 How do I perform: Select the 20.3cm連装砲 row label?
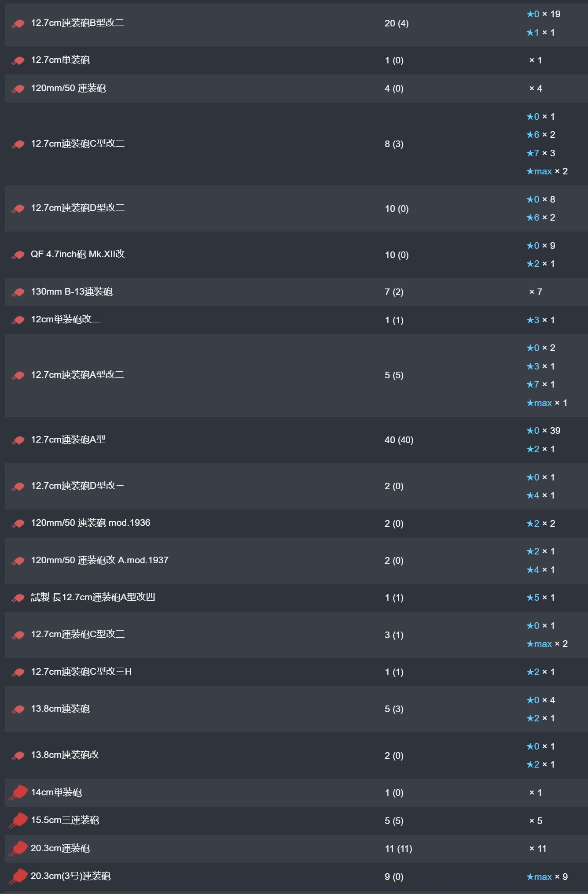click(x=60, y=848)
